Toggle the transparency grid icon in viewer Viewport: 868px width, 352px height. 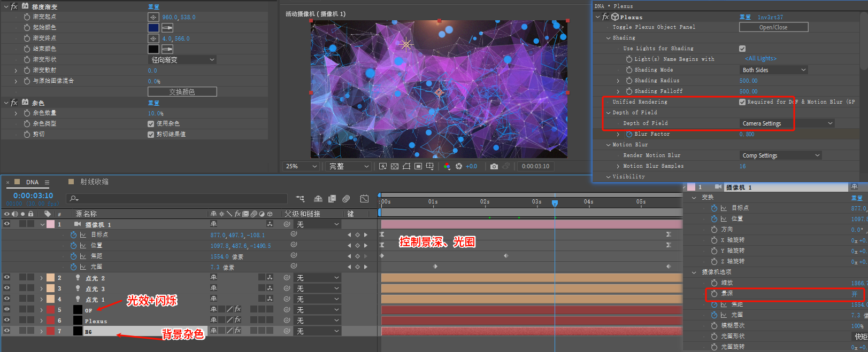point(394,166)
